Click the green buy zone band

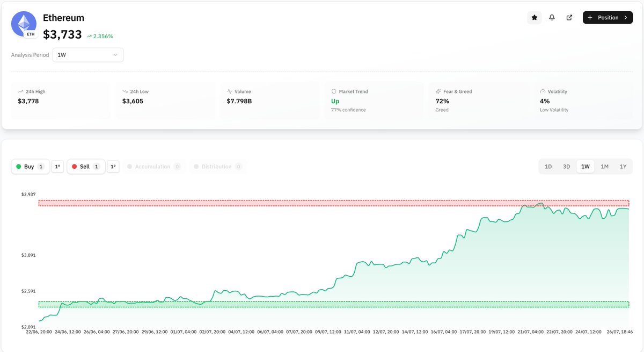tap(333, 304)
